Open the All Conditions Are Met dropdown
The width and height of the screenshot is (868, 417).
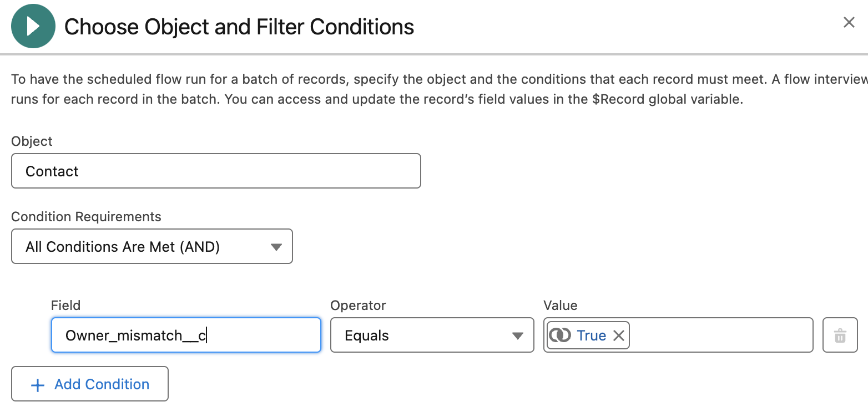(x=152, y=246)
